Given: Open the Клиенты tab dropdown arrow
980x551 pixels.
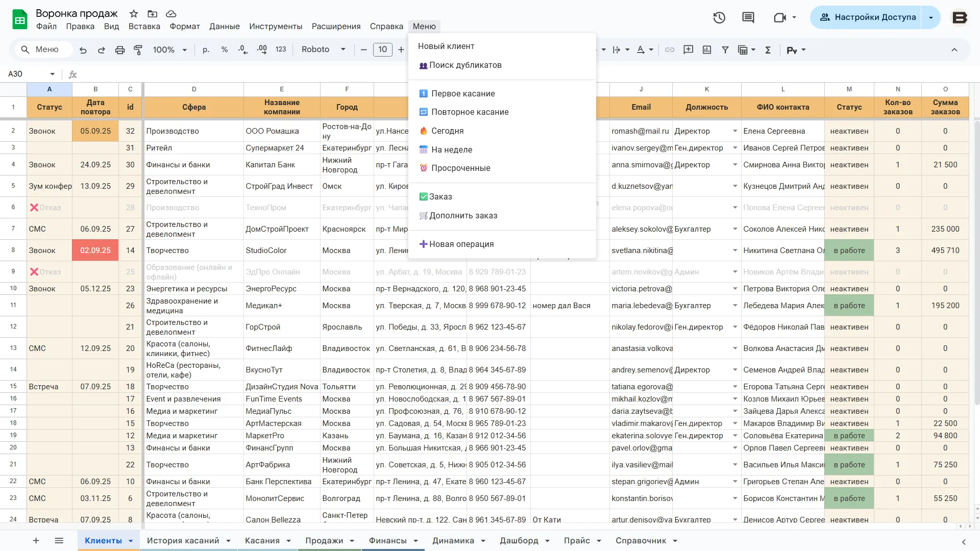Looking at the screenshot, I should coord(131,541).
